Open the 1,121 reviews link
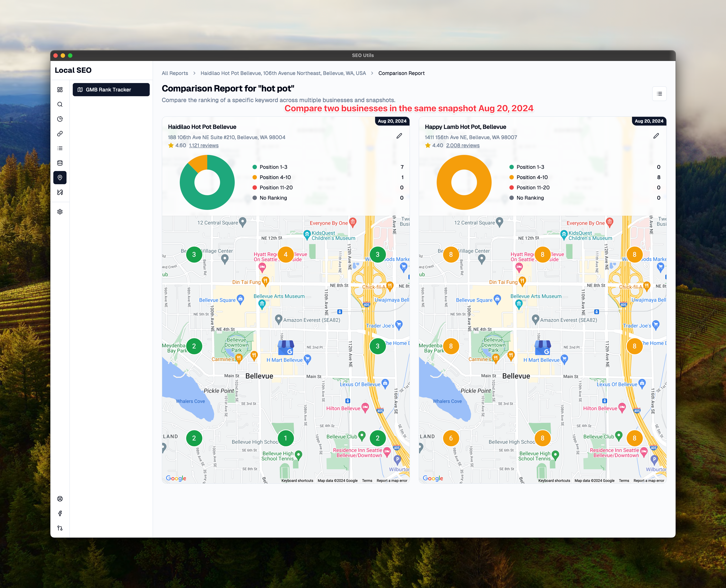This screenshot has height=588, width=726. tap(204, 145)
